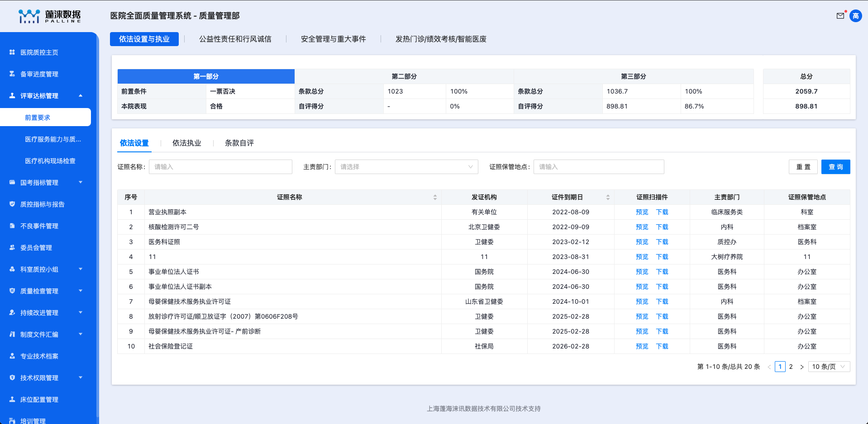Select the 条款自评 sub-tab
Screen dimensions: 868x424
(x=239, y=143)
